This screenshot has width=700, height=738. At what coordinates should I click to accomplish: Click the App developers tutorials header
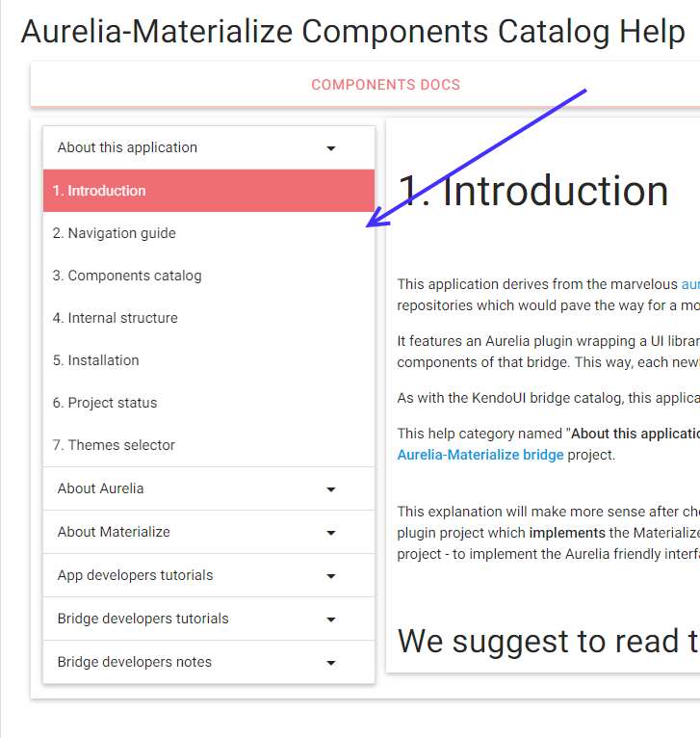135,575
